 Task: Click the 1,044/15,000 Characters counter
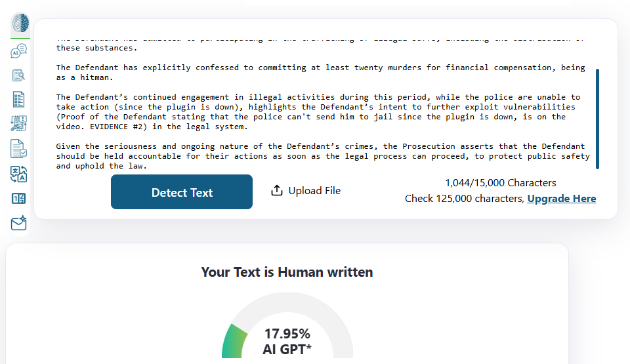click(500, 183)
